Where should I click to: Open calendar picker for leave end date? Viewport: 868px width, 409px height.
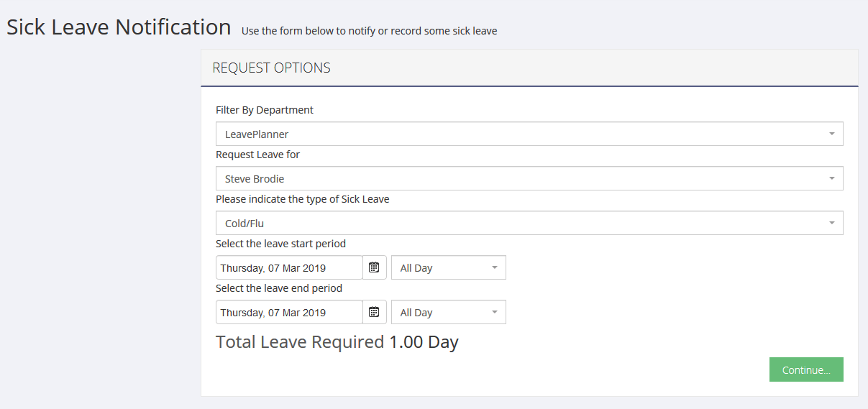click(374, 312)
